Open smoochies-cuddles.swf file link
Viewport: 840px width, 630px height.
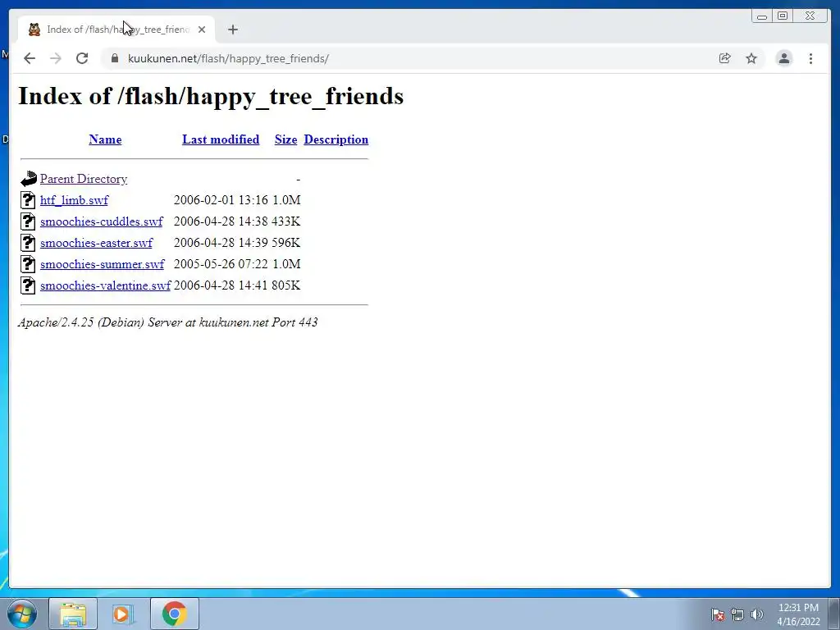click(101, 221)
